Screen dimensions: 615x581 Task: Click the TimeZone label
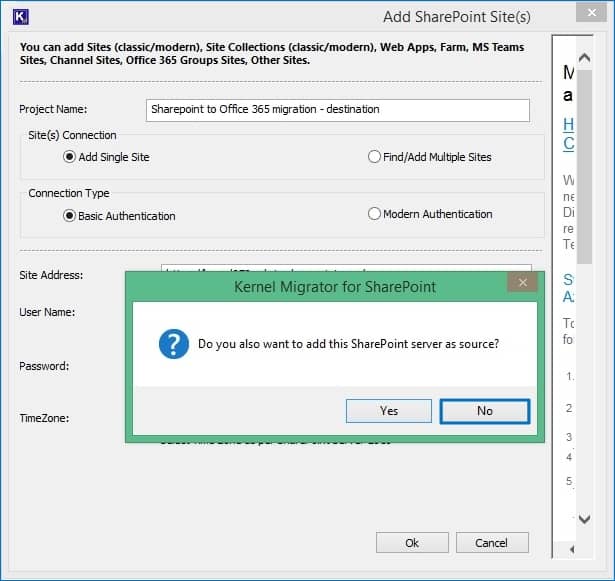point(44,418)
